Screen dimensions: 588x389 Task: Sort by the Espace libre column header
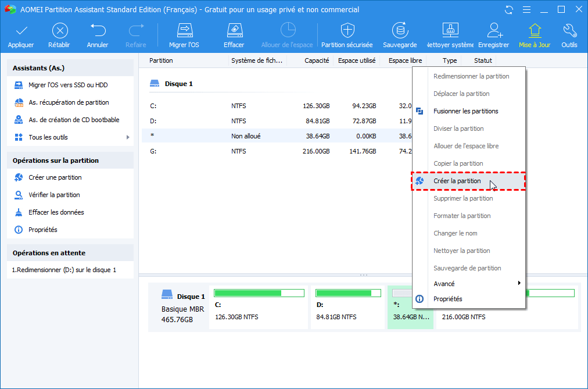pyautogui.click(x=405, y=61)
